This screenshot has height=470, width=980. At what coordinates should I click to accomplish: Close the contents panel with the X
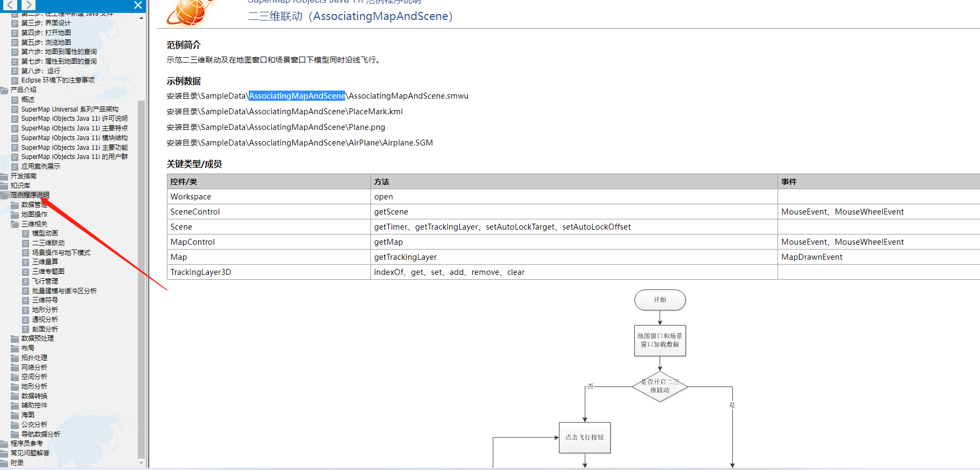pyautogui.click(x=138, y=5)
